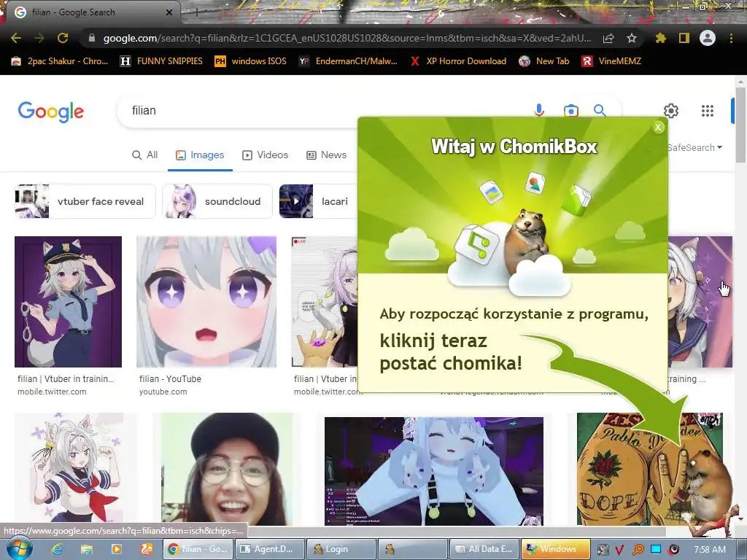Image resolution: width=747 pixels, height=560 pixels.
Task: Switch to All Data E... taskbar window
Action: click(484, 549)
